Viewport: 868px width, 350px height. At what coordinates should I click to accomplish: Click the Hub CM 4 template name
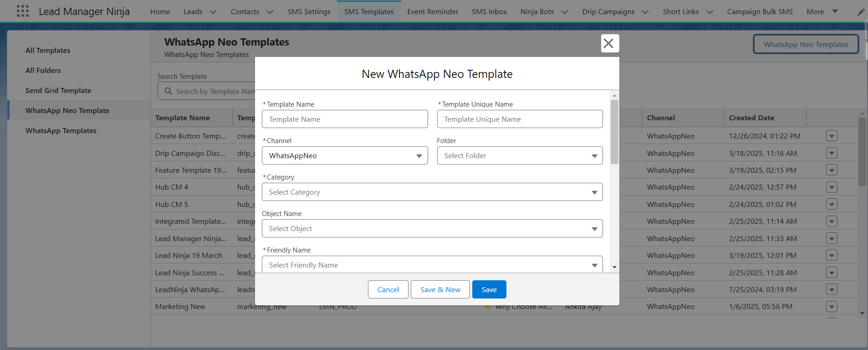[x=171, y=187]
